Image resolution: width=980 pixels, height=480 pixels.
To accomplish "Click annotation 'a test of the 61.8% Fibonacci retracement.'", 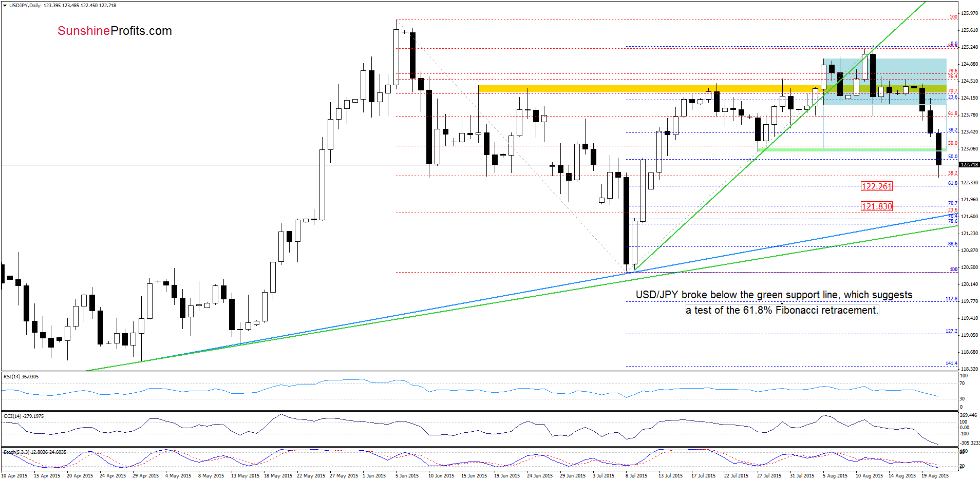I will click(x=782, y=310).
